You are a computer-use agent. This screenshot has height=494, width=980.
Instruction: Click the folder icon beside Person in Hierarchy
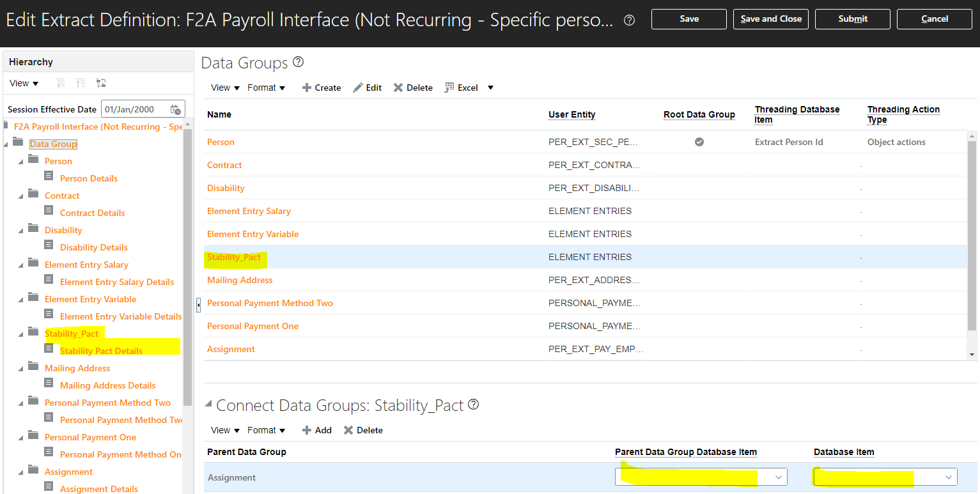[33, 159]
